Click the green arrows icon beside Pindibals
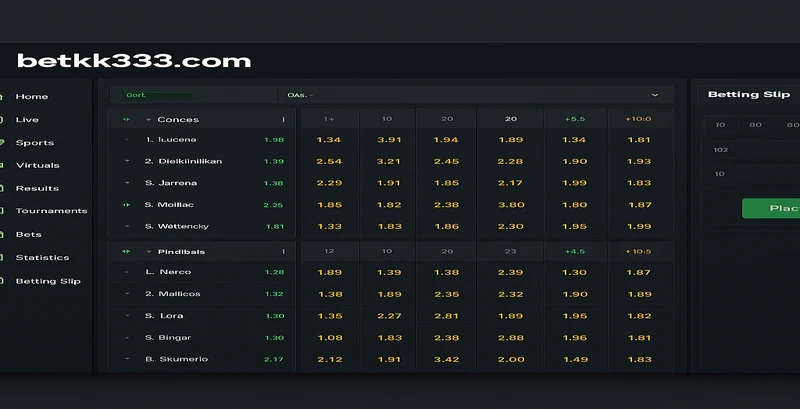The image size is (800, 409). pos(126,252)
